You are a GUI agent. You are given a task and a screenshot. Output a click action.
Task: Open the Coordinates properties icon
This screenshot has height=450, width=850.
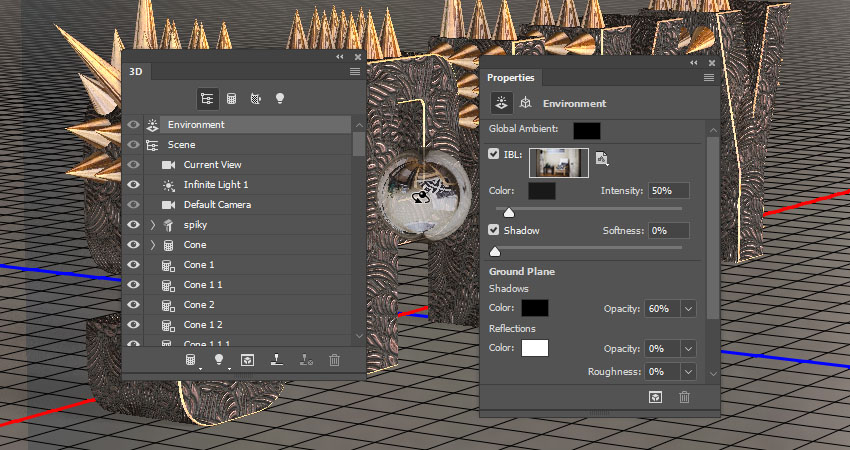coord(525,103)
